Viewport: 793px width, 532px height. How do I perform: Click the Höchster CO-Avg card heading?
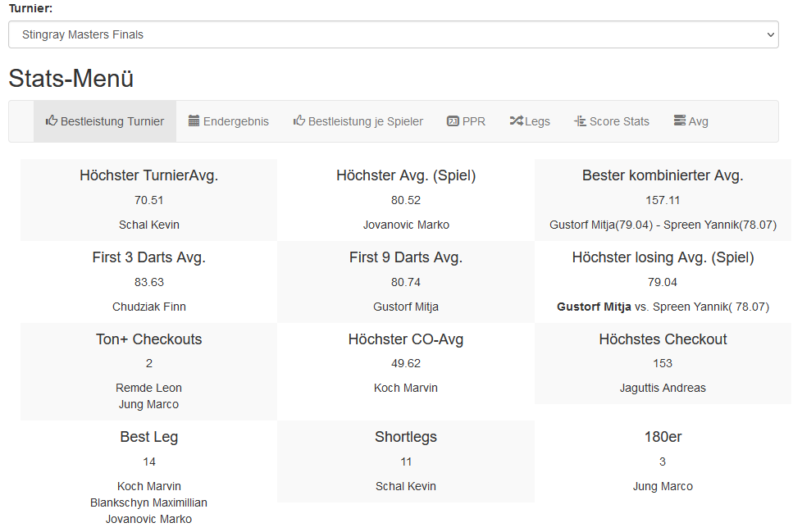(406, 339)
